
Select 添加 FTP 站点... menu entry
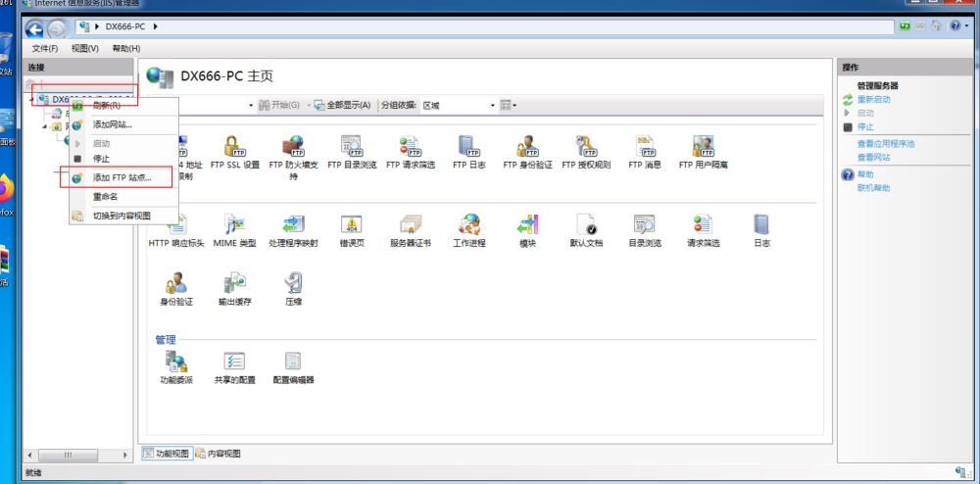[123, 178]
